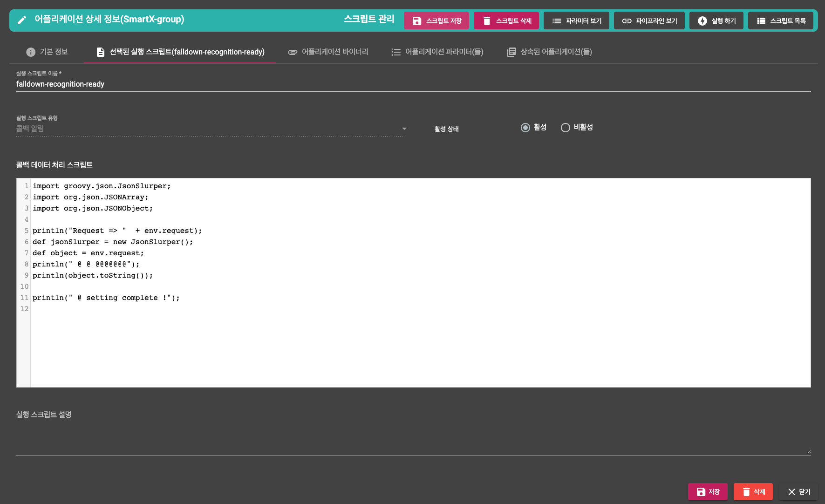Select the 비활성 radio button

566,128
